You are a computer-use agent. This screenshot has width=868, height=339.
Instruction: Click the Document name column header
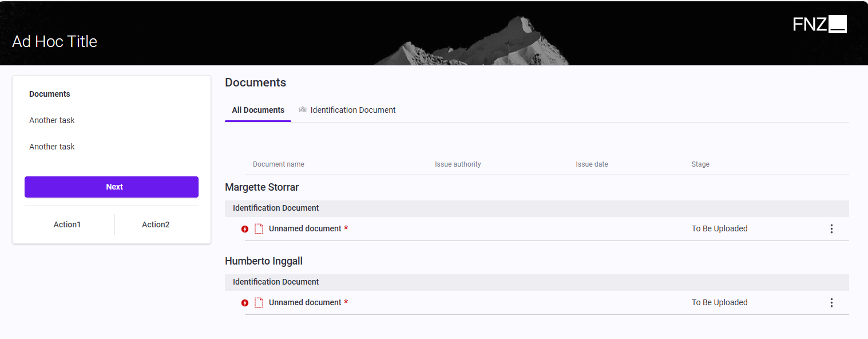[x=279, y=164]
